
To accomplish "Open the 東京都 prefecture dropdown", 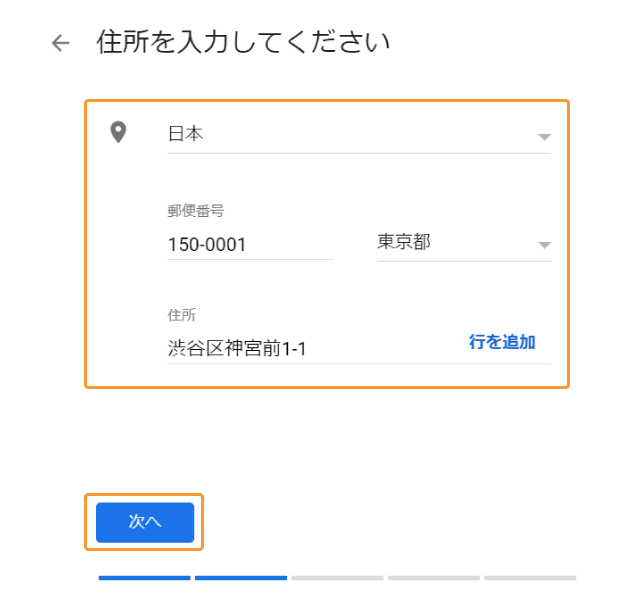I will point(464,243).
